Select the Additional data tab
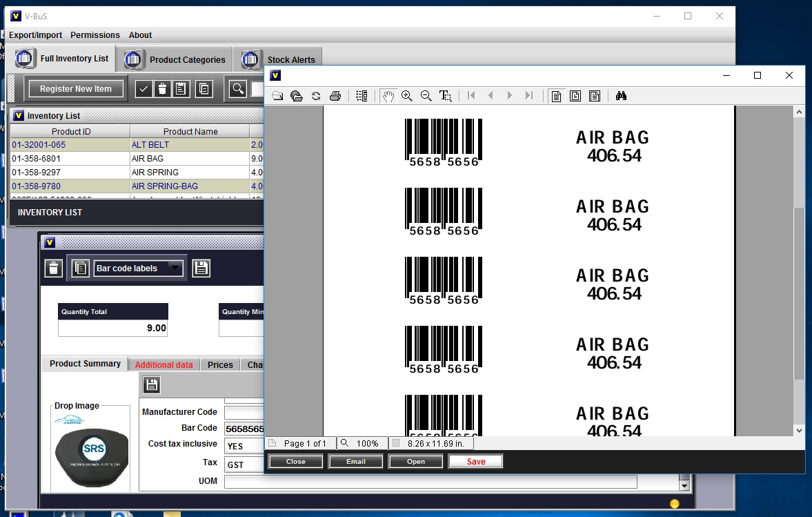 [164, 364]
